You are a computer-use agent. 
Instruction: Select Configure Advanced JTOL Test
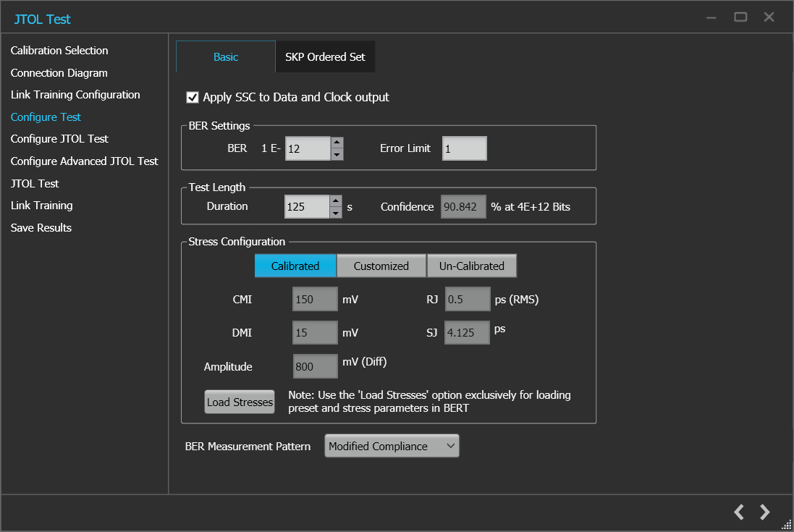click(x=84, y=161)
